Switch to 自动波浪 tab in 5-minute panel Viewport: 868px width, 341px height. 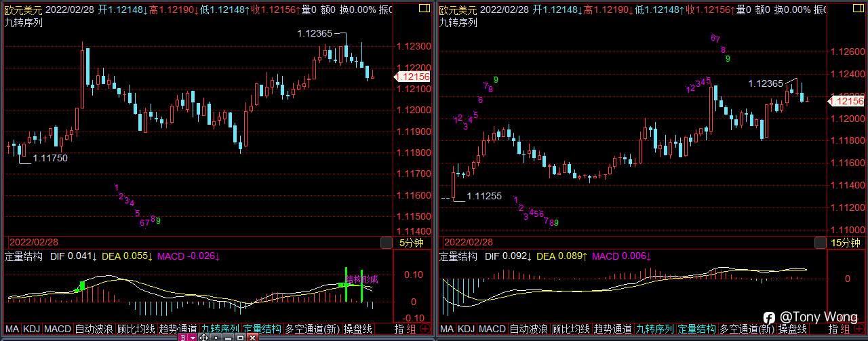coord(94,329)
